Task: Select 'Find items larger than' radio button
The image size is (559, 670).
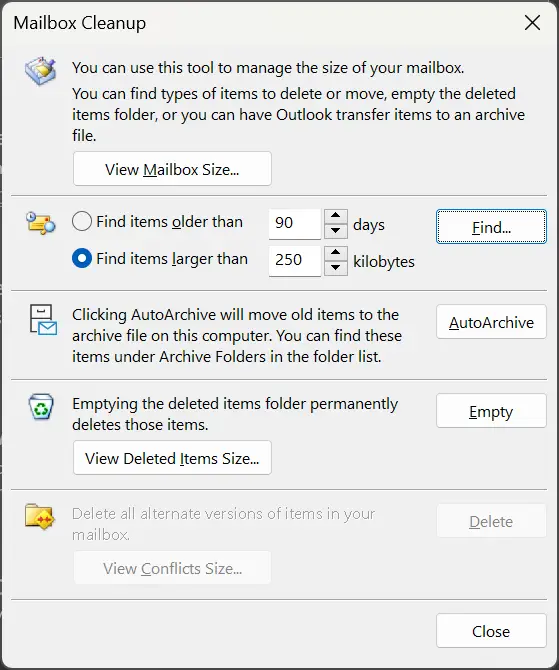Action: tap(82, 259)
